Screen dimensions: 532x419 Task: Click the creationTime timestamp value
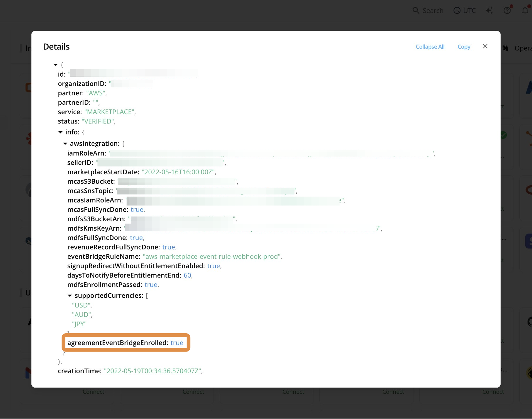pyautogui.click(x=153, y=371)
